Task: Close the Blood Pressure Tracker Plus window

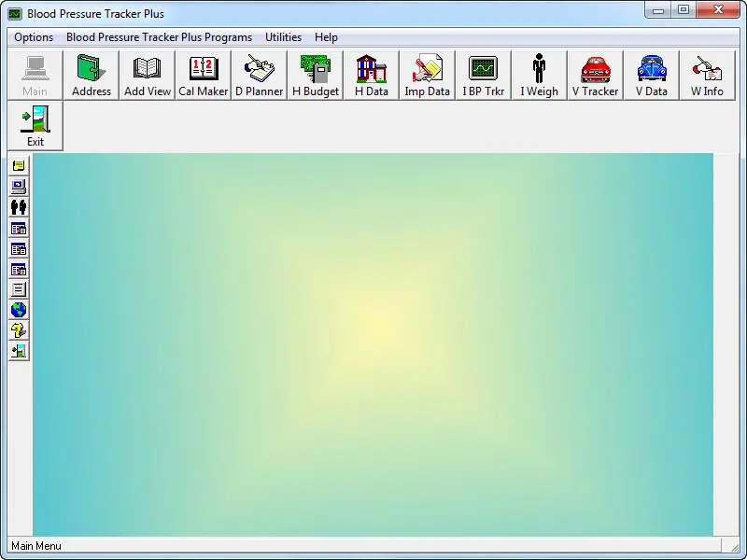Action: tap(718, 10)
